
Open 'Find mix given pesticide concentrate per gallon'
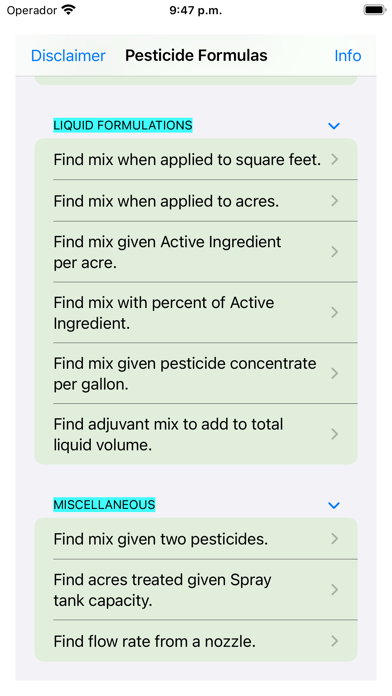(x=196, y=373)
